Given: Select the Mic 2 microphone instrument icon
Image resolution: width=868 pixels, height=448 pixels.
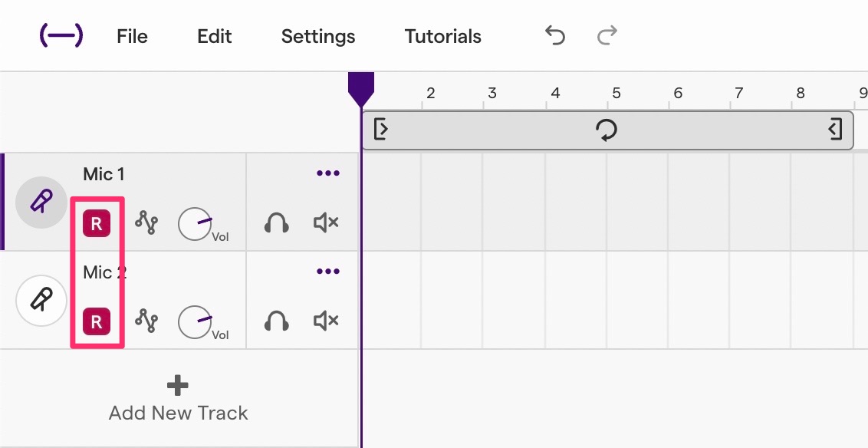Looking at the screenshot, I should 41,300.
